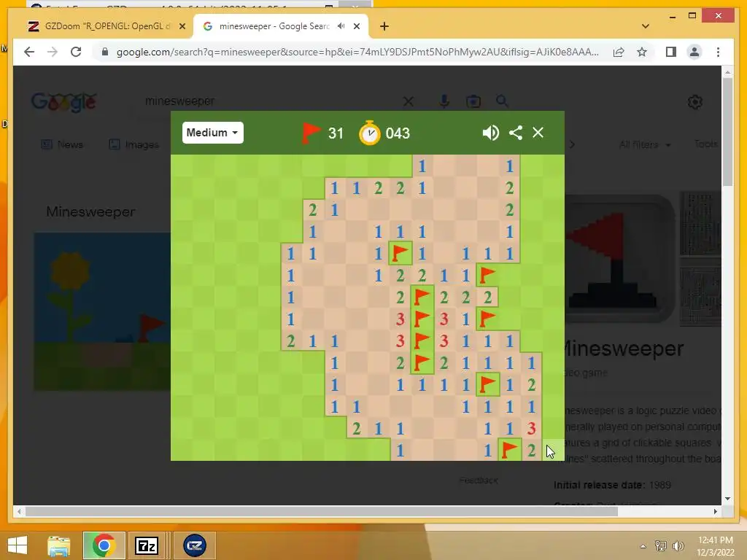Open the Windows Start button

[18, 545]
